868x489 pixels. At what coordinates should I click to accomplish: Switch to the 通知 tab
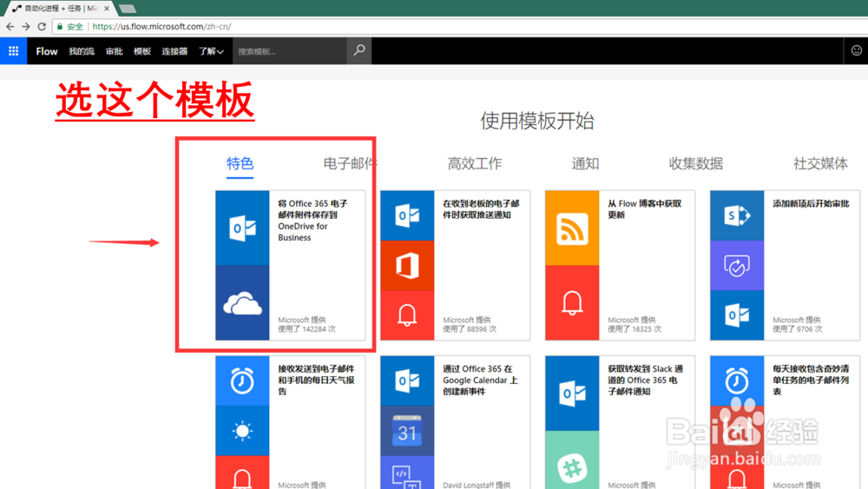point(585,163)
